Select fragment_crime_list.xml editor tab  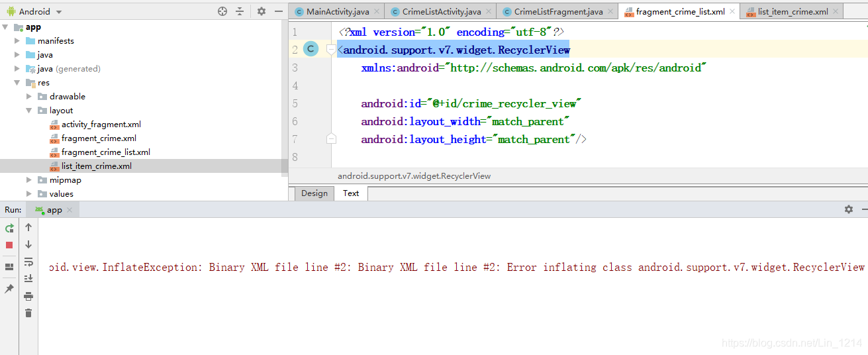pos(679,11)
